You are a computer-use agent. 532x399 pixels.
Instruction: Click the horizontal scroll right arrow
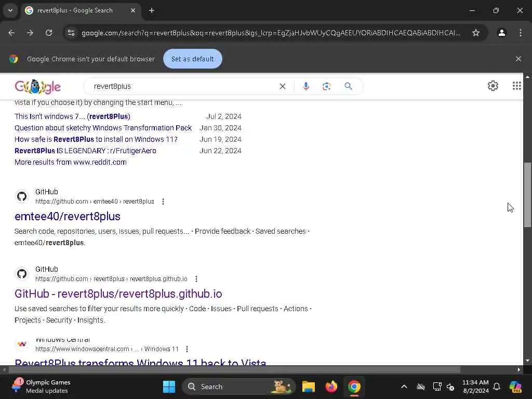(519, 369)
